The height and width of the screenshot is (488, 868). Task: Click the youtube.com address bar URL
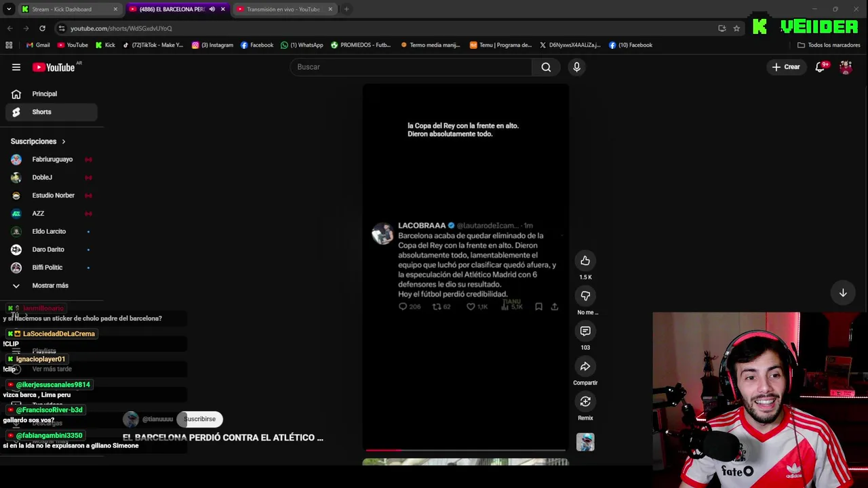click(x=121, y=28)
